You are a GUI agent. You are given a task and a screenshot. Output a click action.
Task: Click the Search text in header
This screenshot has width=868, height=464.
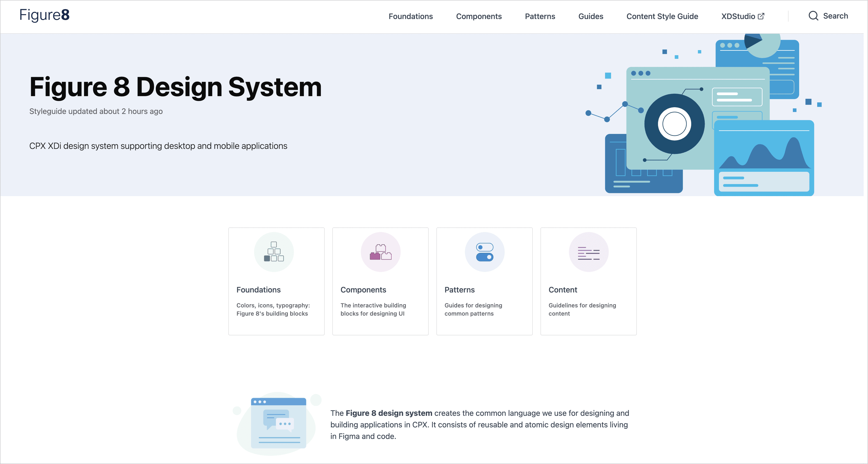[835, 16]
